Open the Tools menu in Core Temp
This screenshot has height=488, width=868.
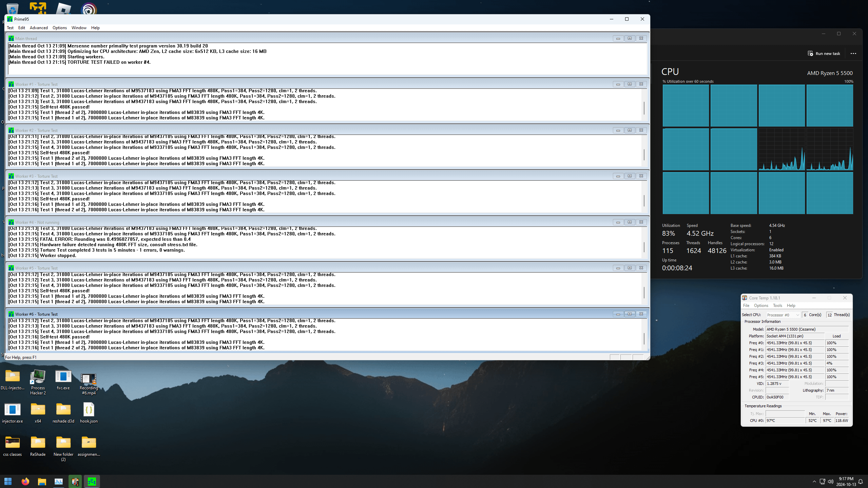777,306
